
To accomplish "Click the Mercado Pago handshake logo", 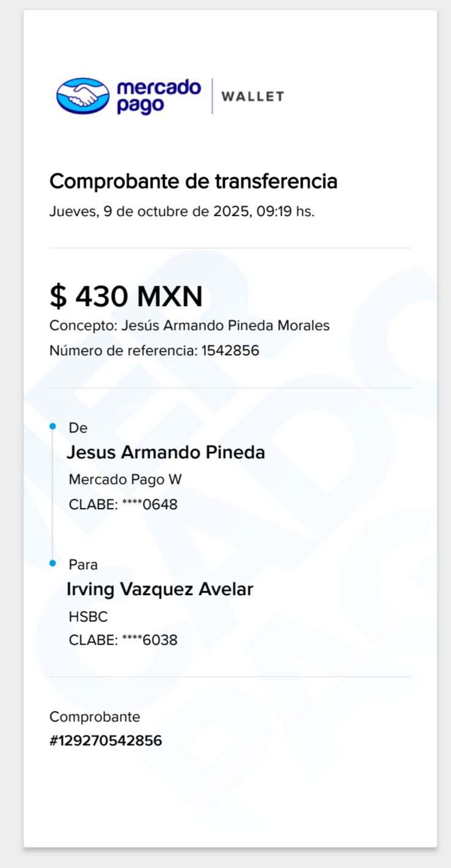I will [x=83, y=96].
